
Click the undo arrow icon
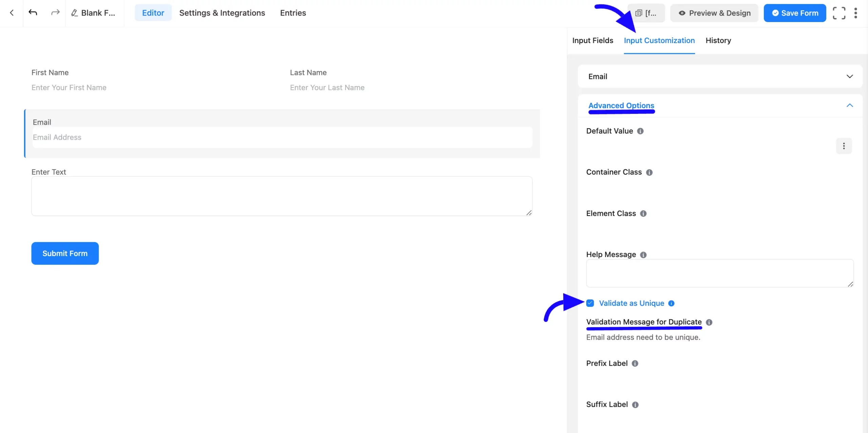33,13
